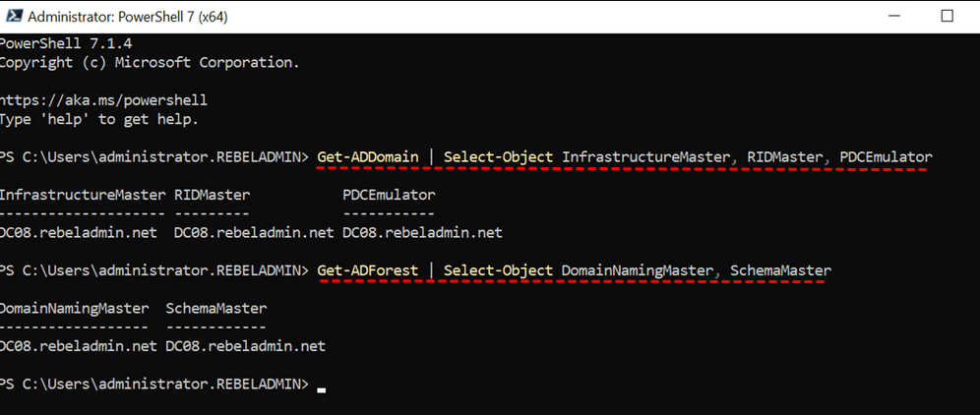The width and height of the screenshot is (980, 415).
Task: Click the 'Type help to get help' line
Action: click(98, 119)
